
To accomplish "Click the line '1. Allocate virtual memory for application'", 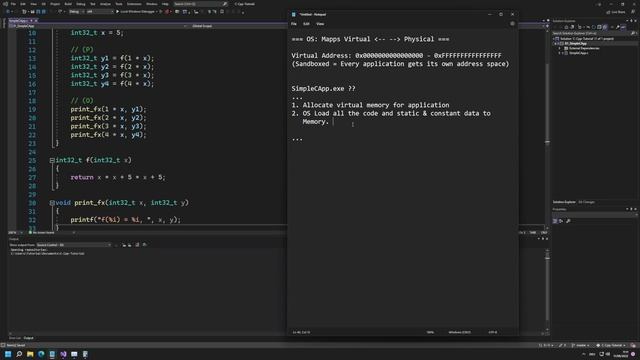I will 370,105.
